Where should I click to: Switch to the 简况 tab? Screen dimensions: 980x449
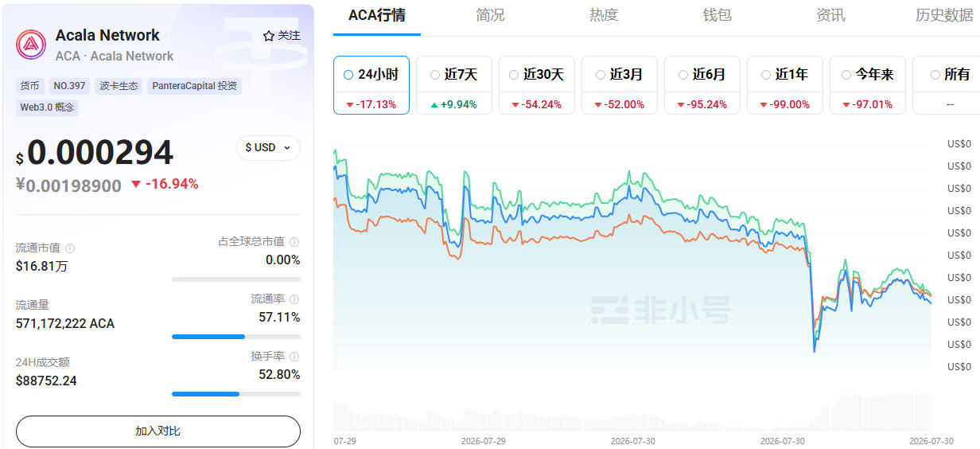point(490,15)
